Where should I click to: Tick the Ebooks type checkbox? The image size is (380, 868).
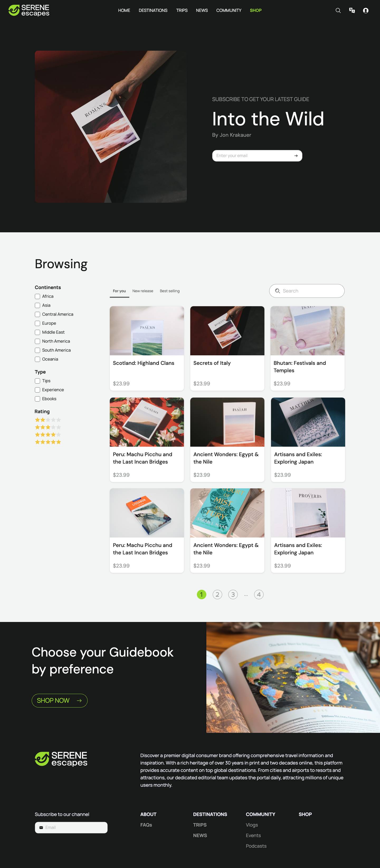[37, 399]
